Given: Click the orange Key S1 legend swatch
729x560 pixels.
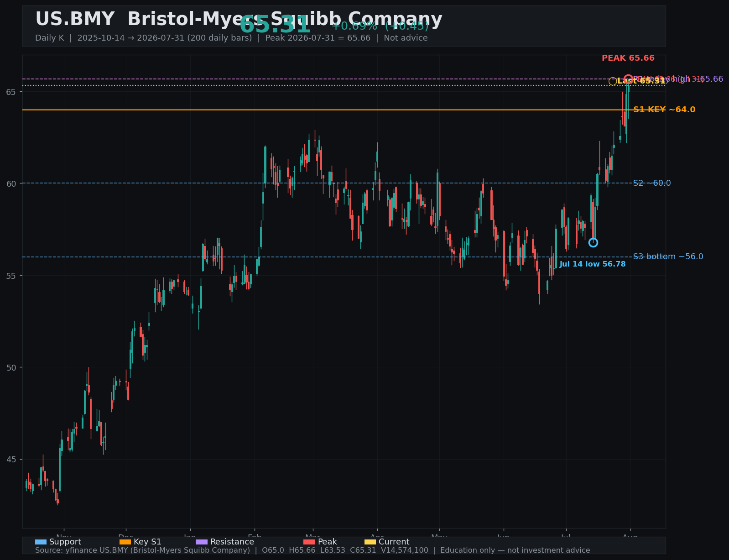Looking at the screenshot, I should pyautogui.click(x=125, y=542).
